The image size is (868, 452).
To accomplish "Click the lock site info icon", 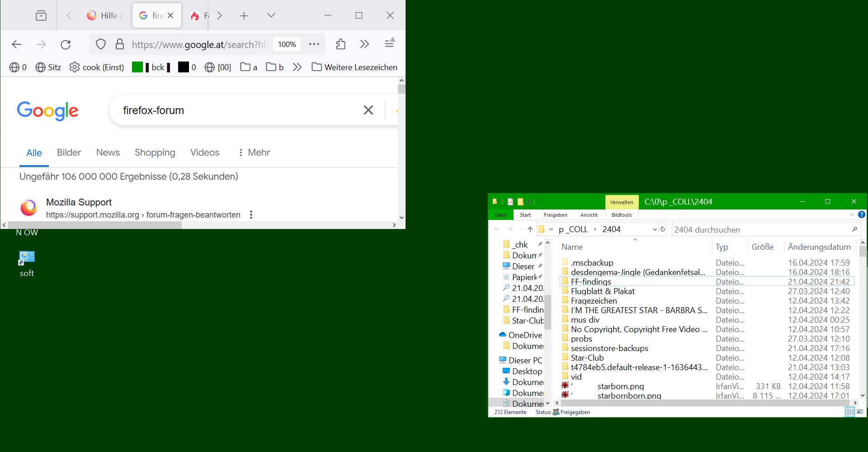I will [x=120, y=44].
